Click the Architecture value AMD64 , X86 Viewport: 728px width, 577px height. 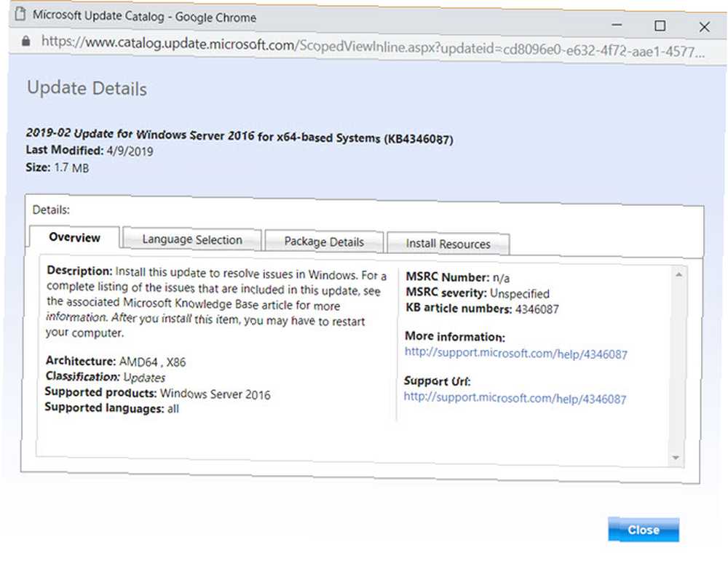coord(153,362)
